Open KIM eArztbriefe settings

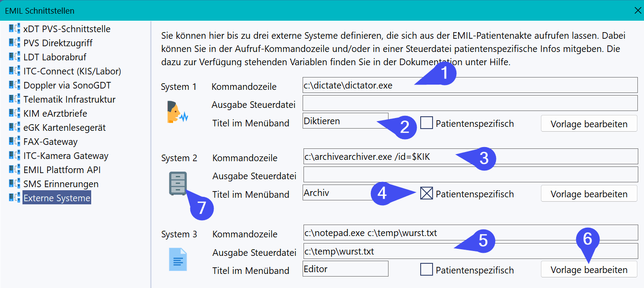pos(55,114)
